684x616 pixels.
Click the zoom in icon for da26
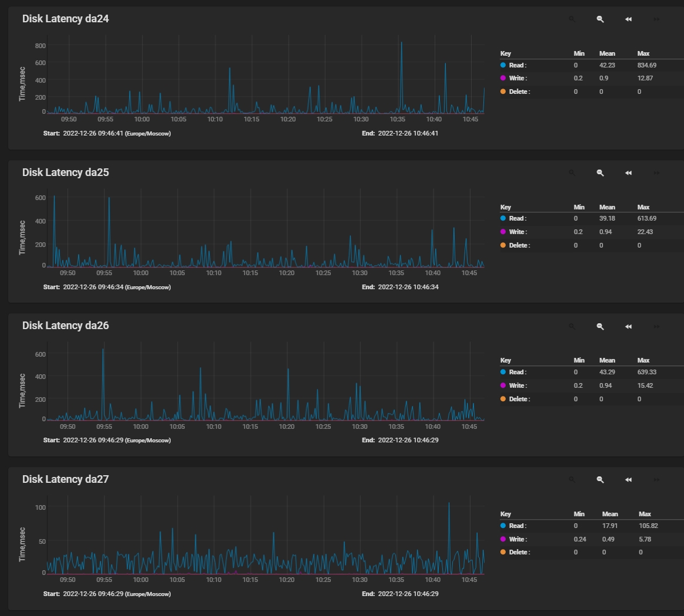pyautogui.click(x=572, y=327)
